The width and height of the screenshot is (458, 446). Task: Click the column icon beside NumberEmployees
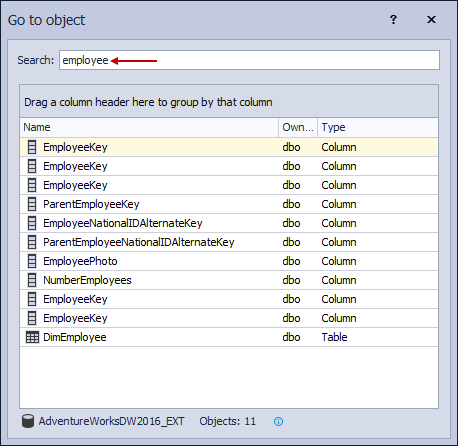[x=32, y=280]
